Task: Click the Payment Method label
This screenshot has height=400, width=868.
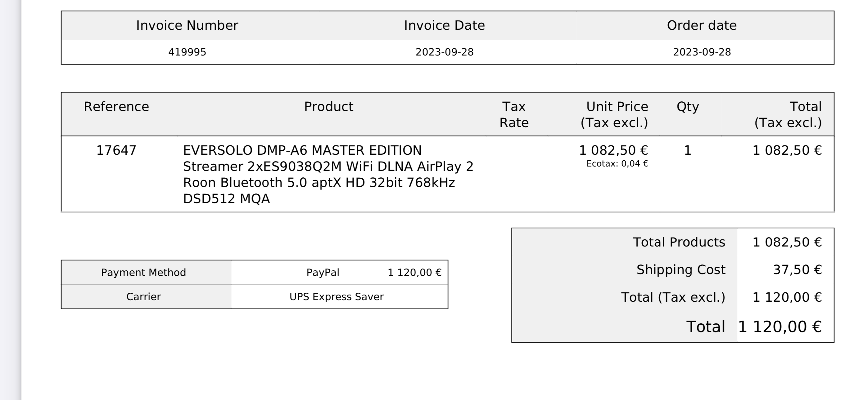Action: click(143, 272)
